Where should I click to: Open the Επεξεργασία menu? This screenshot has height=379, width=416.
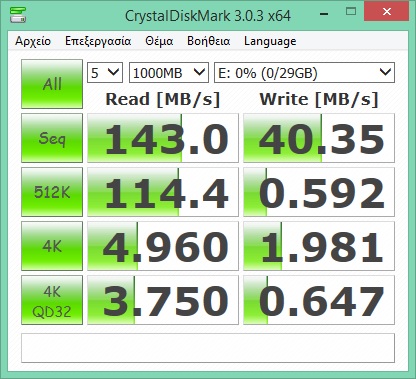98,41
